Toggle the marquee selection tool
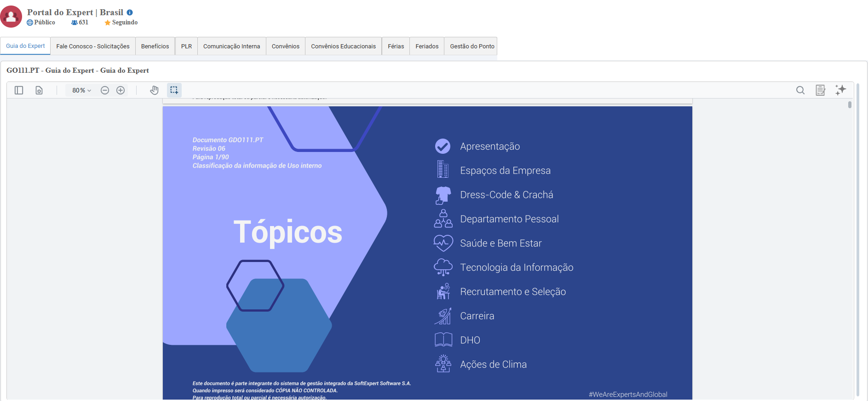The height and width of the screenshot is (401, 868). pos(174,90)
